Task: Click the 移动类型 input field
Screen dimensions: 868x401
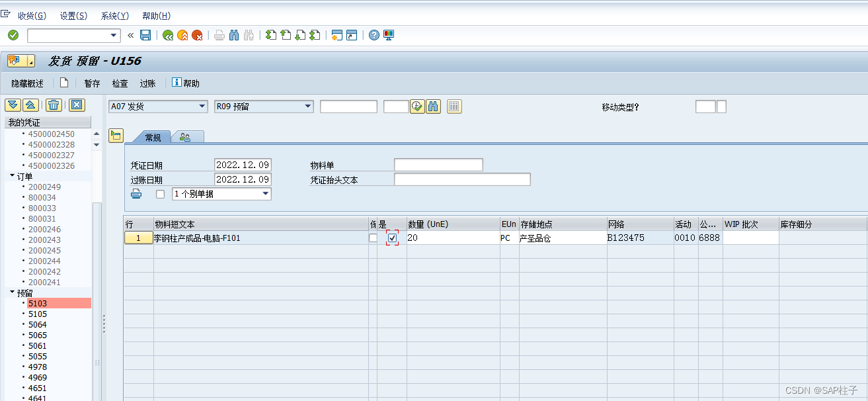Action: 705,107
